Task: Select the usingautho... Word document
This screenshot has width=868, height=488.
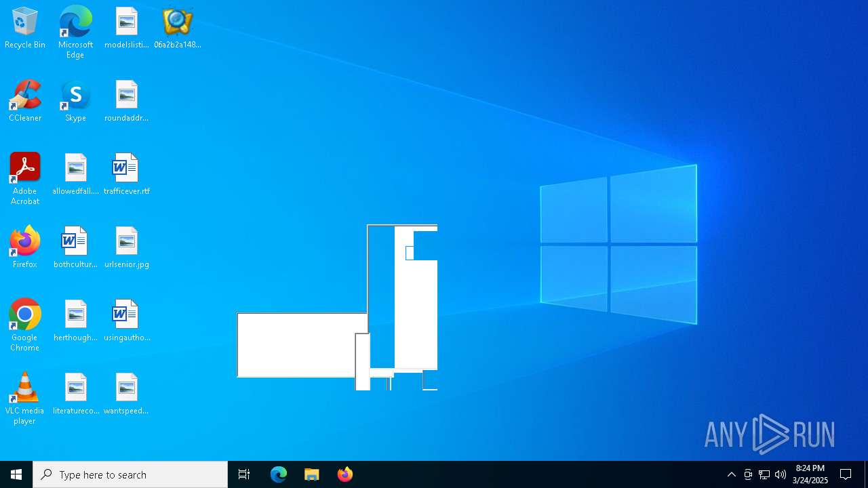Action: (126, 321)
